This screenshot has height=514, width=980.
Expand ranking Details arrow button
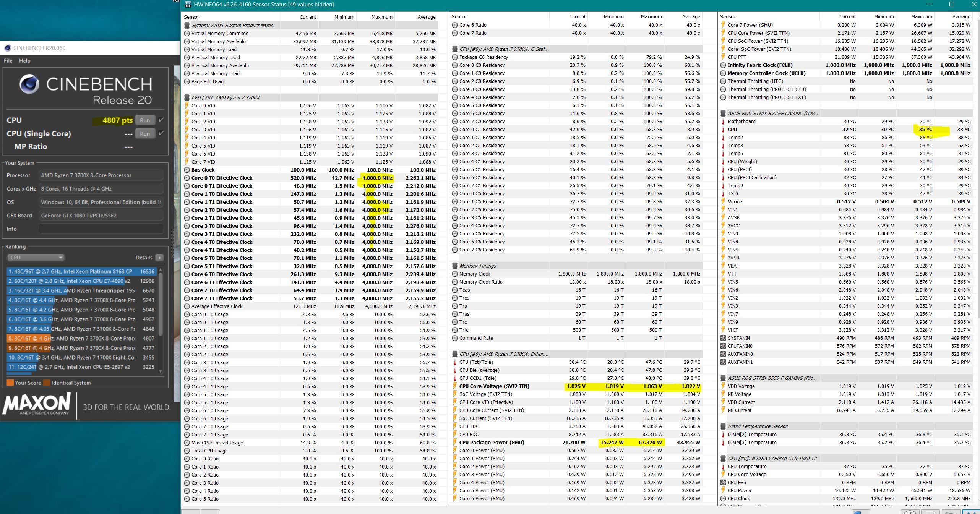[x=159, y=258]
